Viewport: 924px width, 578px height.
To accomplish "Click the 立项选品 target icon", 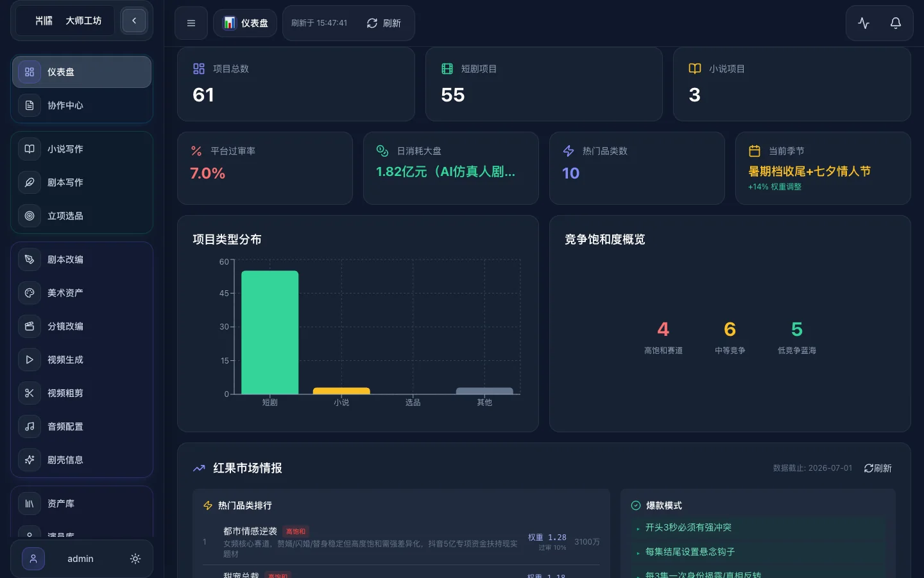I will pos(30,216).
